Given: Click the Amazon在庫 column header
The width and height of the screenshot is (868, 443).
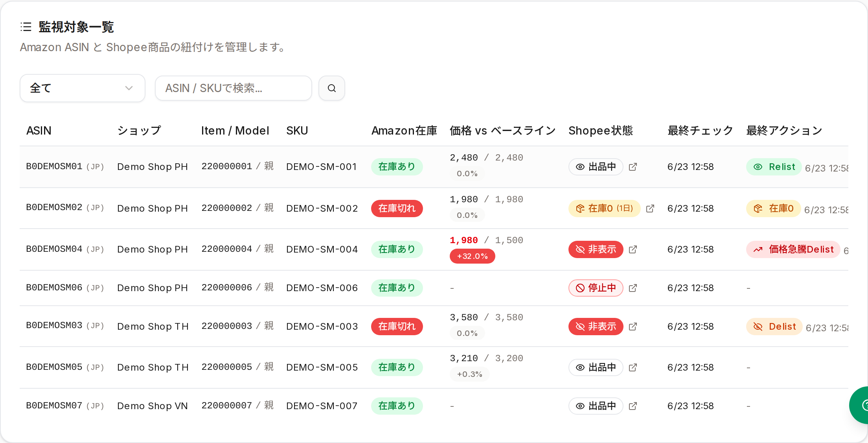Looking at the screenshot, I should 404,131.
